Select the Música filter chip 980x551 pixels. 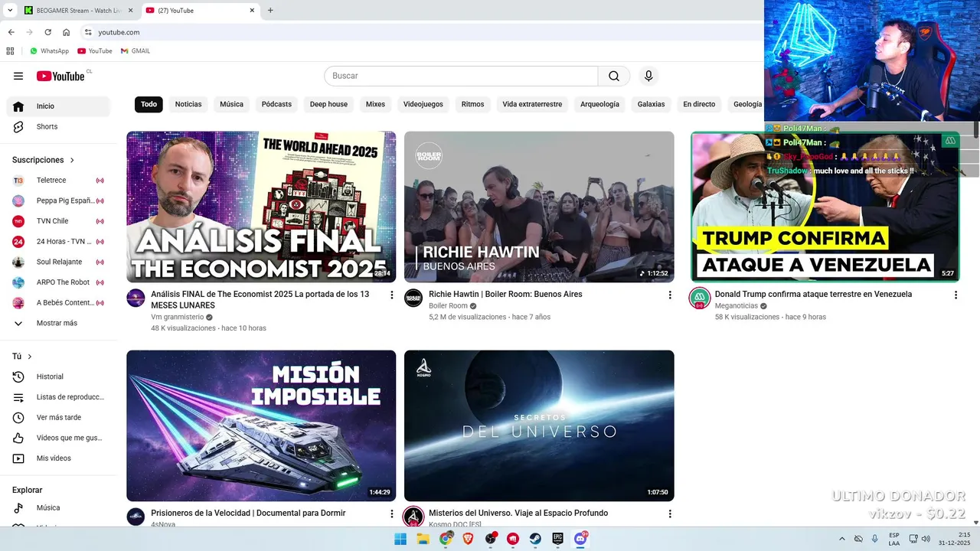click(231, 104)
